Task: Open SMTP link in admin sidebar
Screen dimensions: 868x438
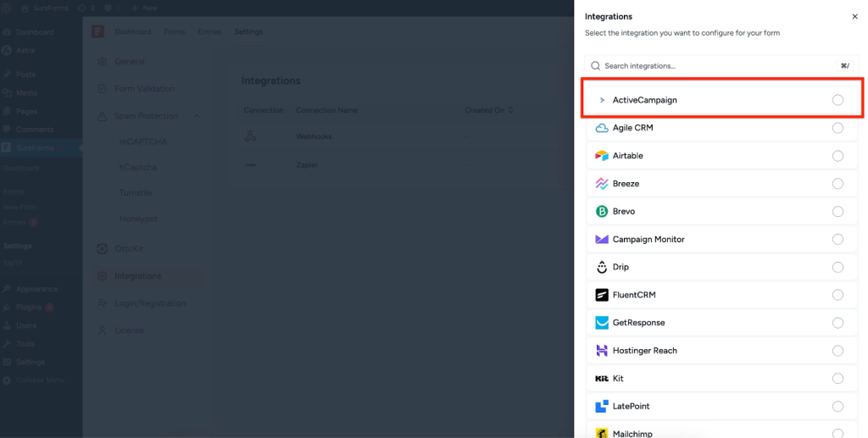Action: coord(13,263)
